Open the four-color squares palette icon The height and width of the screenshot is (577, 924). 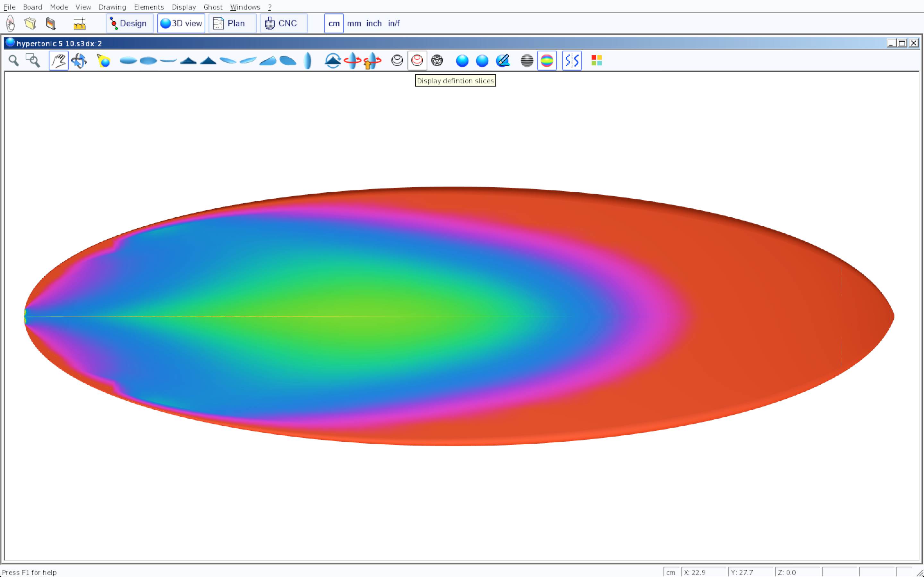pos(596,61)
